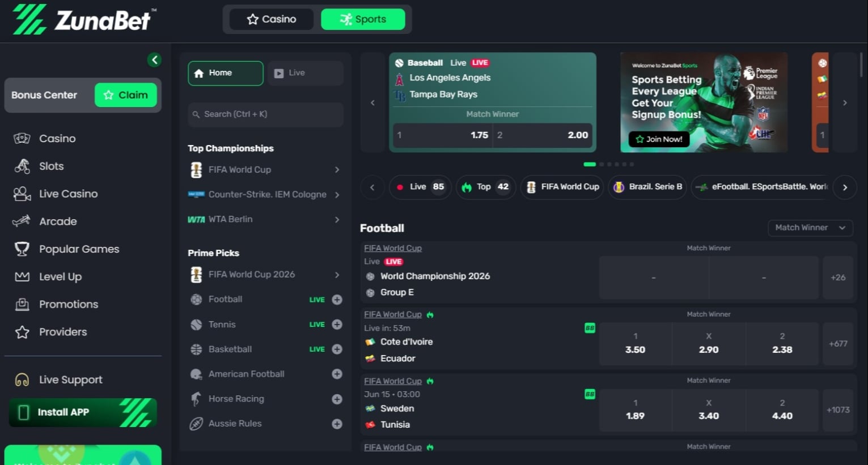Filter by eFootball ESportsBattle chip
Screen dimensions: 868x465
coord(761,187)
